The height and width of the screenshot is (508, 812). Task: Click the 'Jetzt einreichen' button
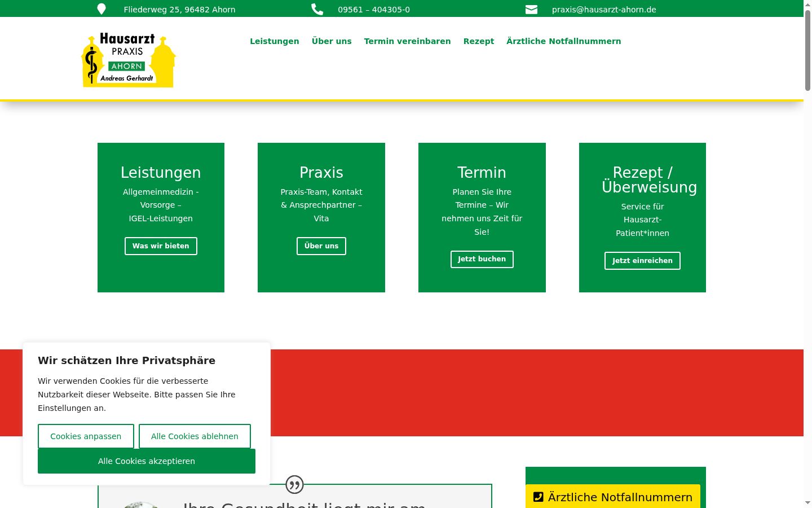(x=642, y=261)
